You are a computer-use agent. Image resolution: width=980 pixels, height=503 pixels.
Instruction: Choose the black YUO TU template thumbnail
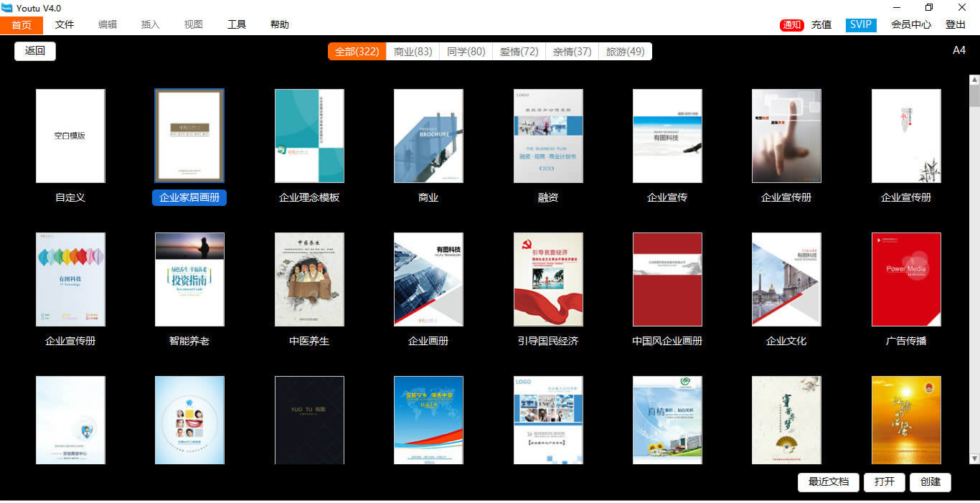(309, 420)
